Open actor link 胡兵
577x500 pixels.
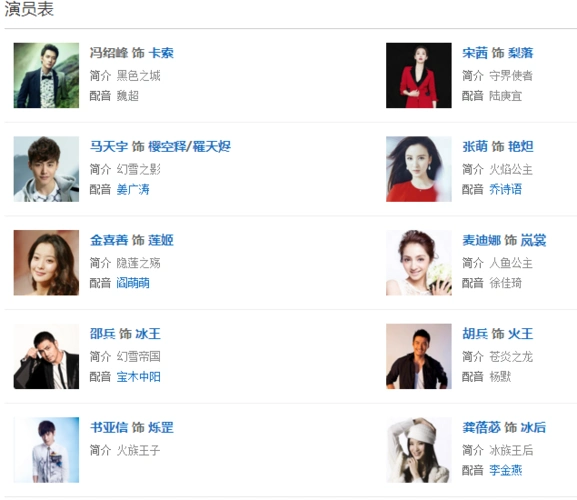[475, 334]
